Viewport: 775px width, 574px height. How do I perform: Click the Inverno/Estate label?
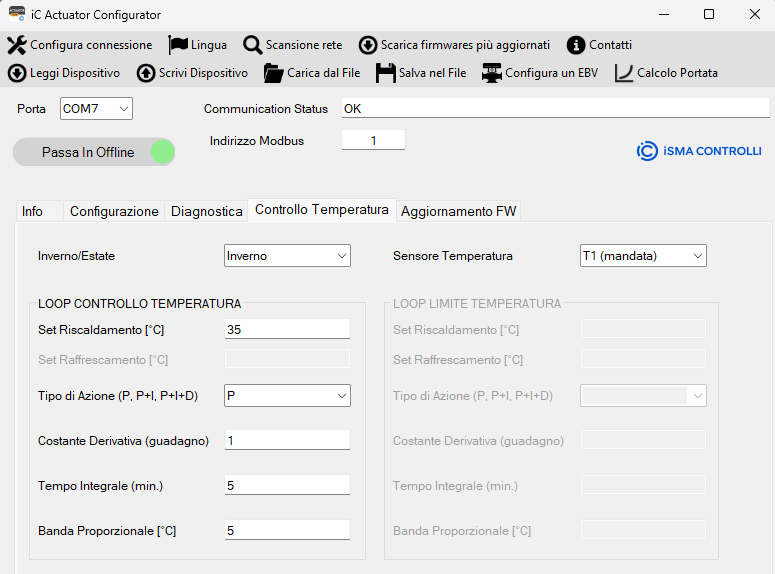76,256
